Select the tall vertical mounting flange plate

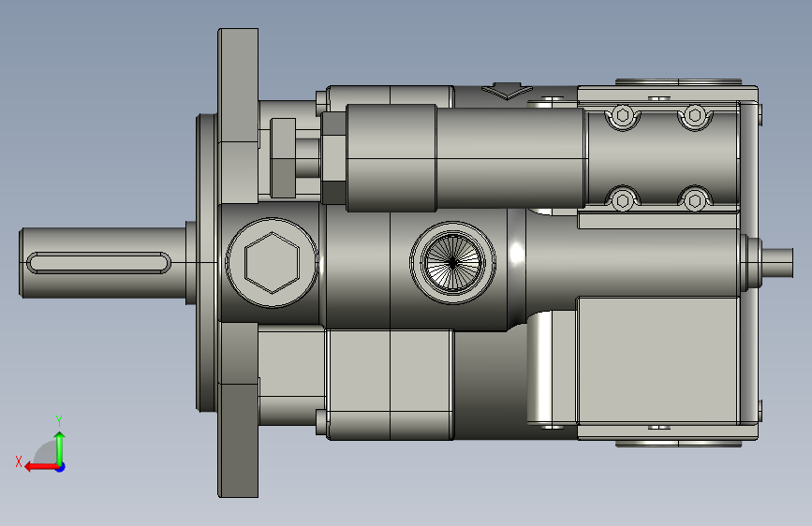click(238, 262)
